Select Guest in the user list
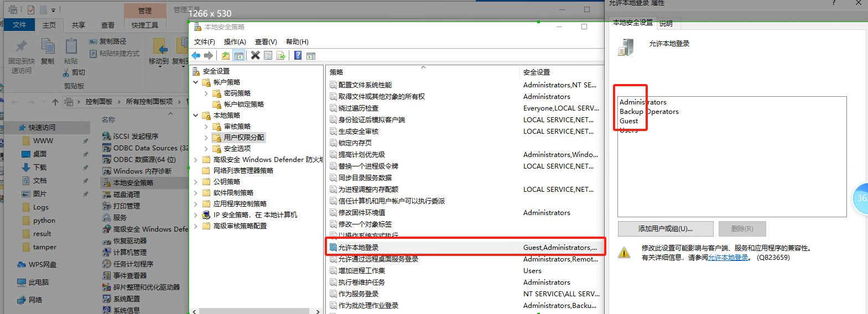The image size is (868, 314). pyautogui.click(x=628, y=121)
